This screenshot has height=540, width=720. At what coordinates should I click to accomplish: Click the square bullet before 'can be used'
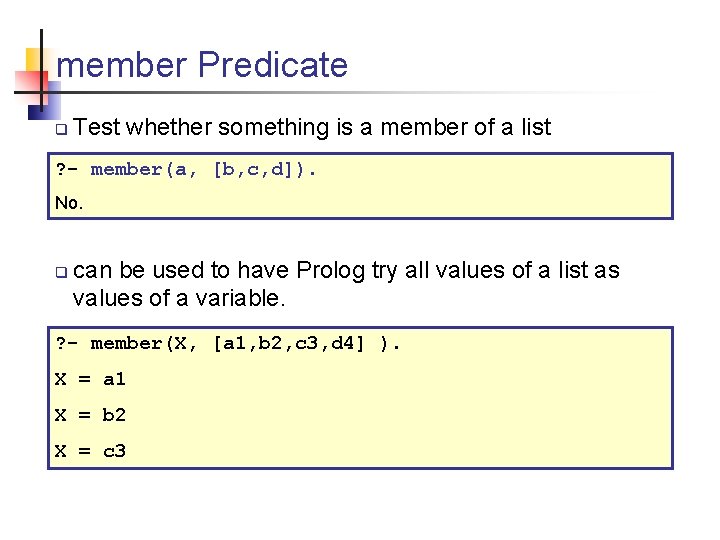tap(60, 272)
